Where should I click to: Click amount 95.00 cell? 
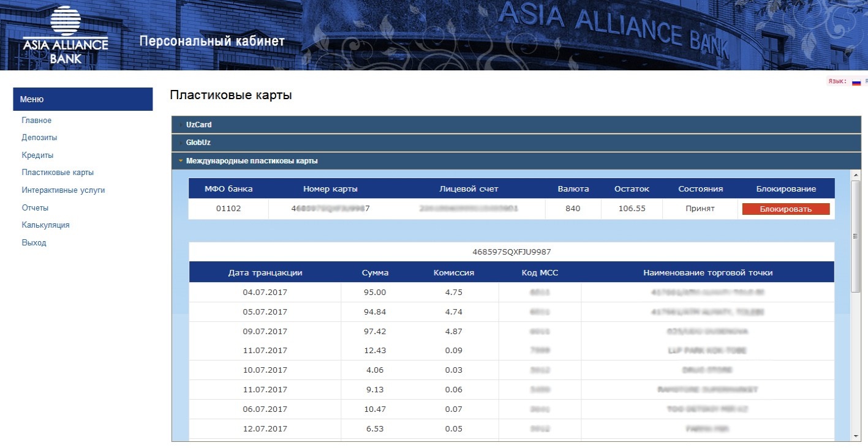tap(375, 293)
